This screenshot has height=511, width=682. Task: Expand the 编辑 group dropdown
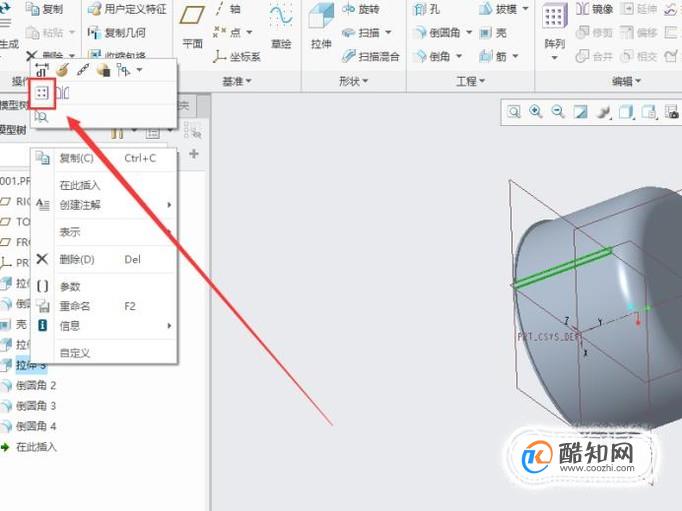click(x=627, y=81)
